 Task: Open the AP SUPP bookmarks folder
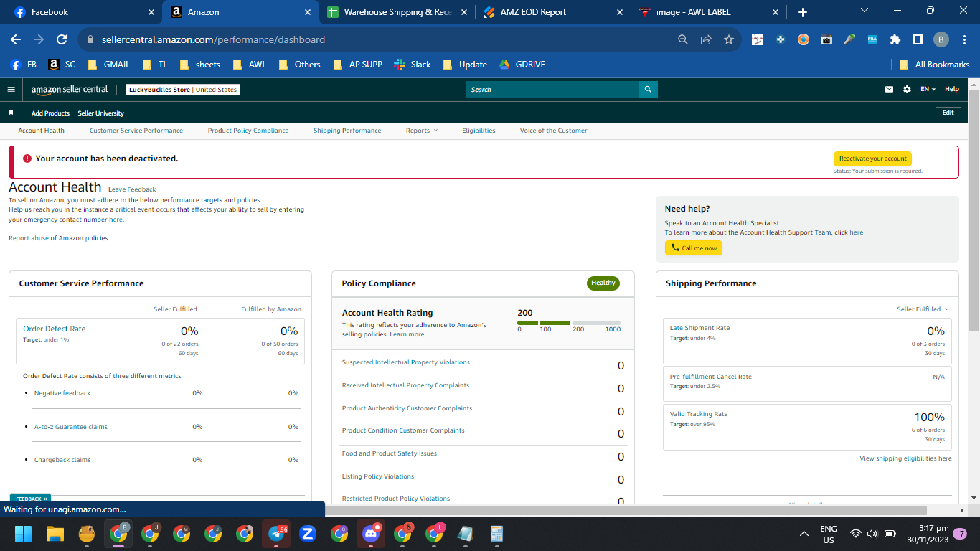click(x=358, y=65)
